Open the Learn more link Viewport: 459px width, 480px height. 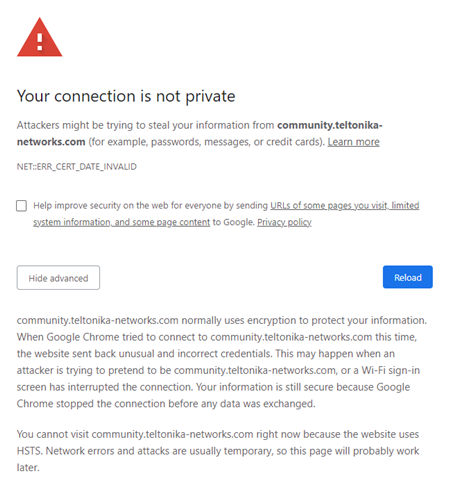[353, 142]
